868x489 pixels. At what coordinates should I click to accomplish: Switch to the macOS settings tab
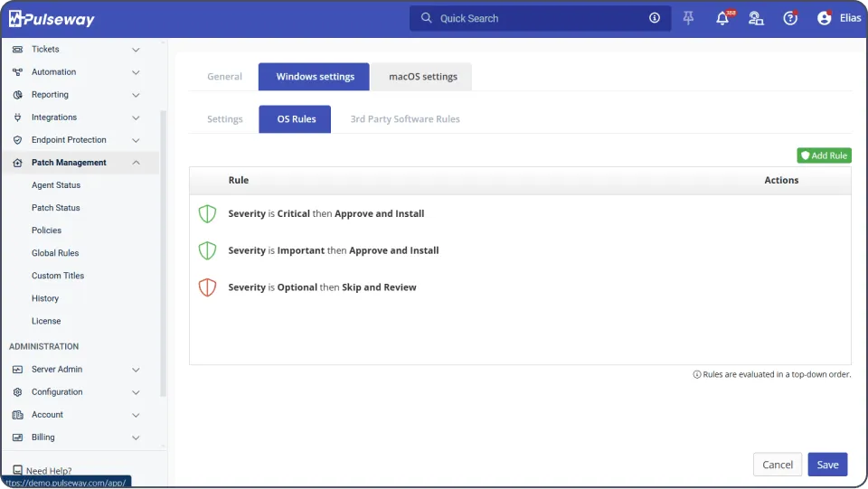tap(422, 76)
